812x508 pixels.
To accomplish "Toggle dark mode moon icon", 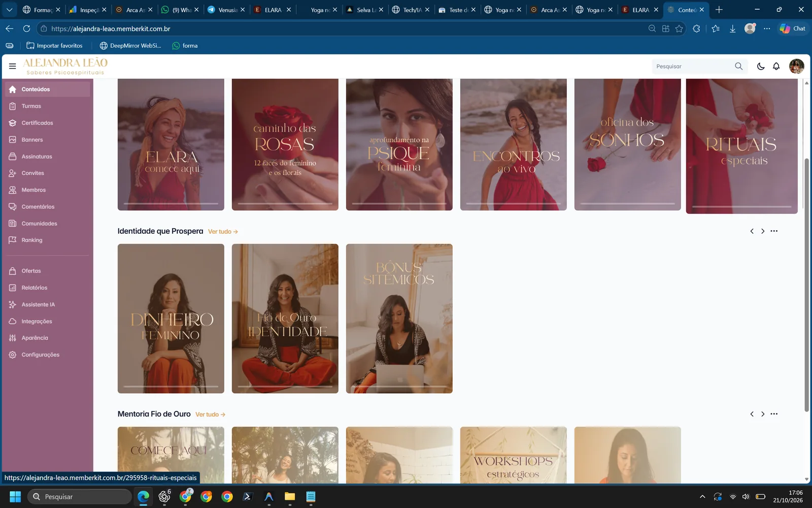I will [760, 66].
